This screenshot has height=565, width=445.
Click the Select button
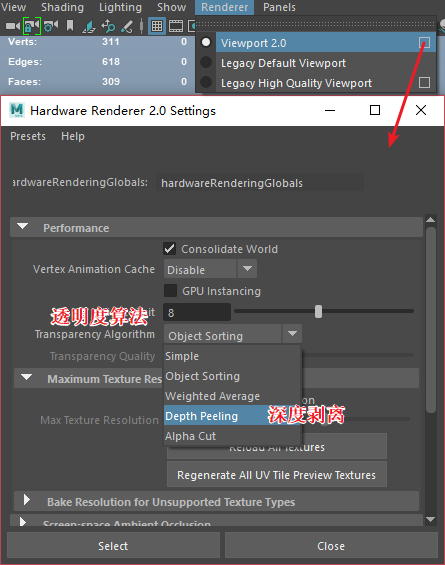pyautogui.click(x=114, y=546)
